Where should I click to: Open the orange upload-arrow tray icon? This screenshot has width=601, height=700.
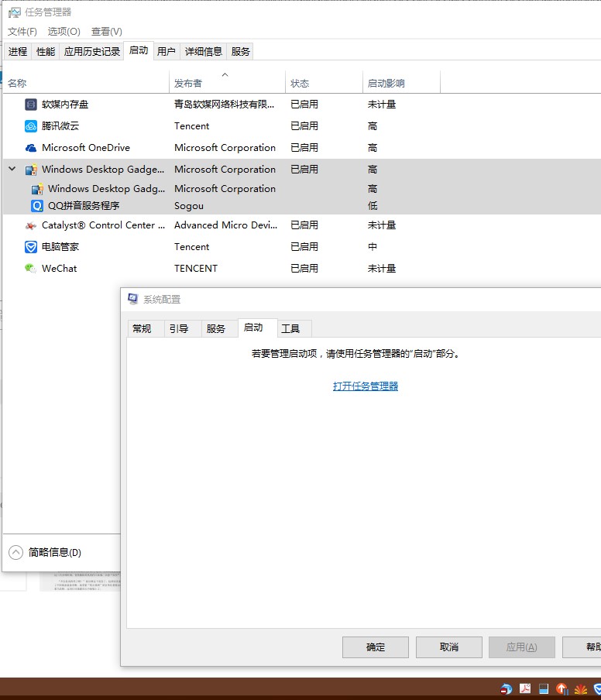point(562,689)
